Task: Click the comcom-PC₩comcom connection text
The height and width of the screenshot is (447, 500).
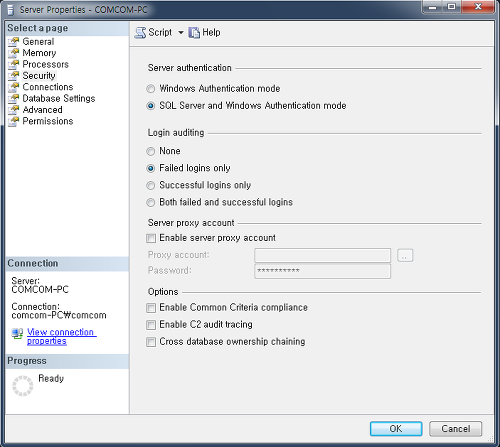Action: pos(59,315)
